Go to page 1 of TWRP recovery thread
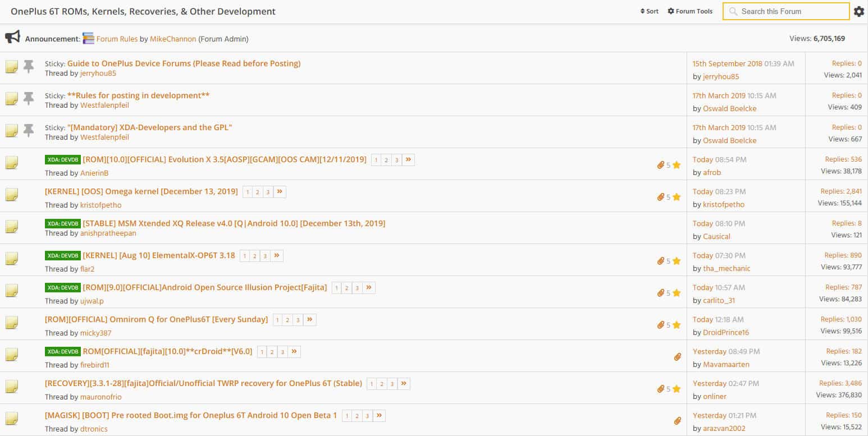 point(372,384)
